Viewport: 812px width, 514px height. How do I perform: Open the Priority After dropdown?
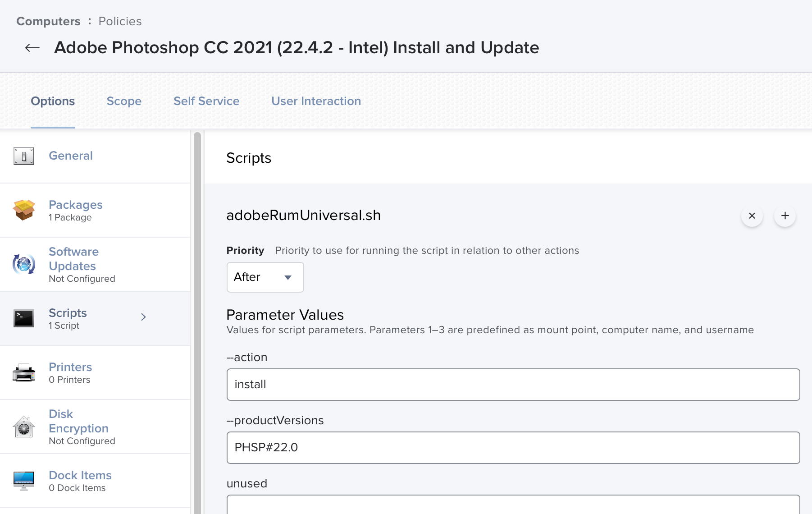pyautogui.click(x=265, y=277)
